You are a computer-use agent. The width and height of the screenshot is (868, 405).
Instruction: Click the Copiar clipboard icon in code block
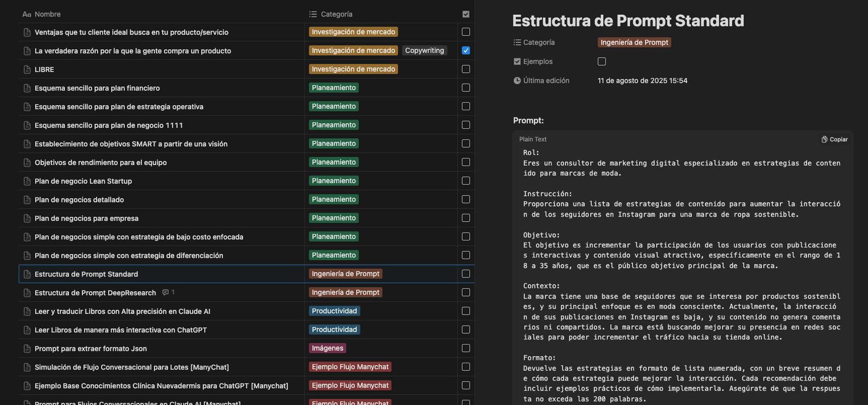click(824, 139)
